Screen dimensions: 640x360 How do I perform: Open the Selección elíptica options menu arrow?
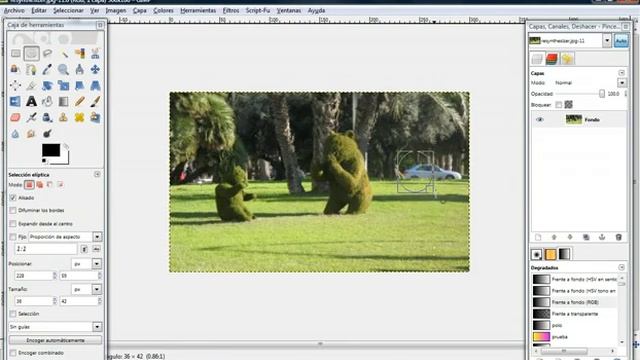point(97,174)
